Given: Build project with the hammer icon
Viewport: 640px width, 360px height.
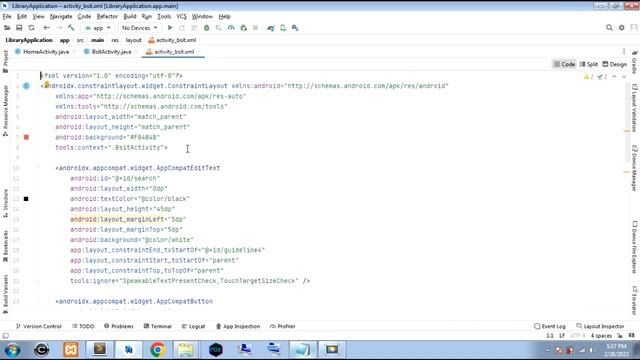Looking at the screenshot, I should coord(71,28).
